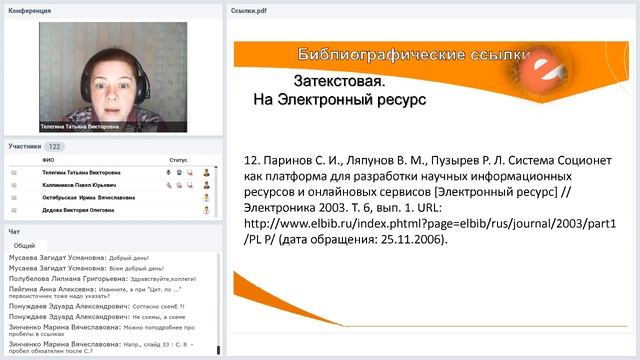Click microphone icon for Телегина Татьяна Викторовна
Image resolution: width=640 pixels, height=360 pixels.
coord(169,173)
